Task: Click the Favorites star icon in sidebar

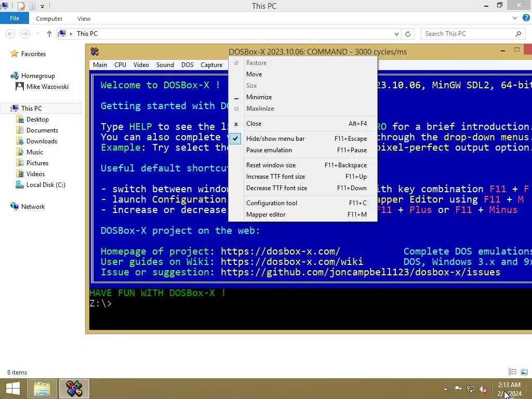Action: 14,54
